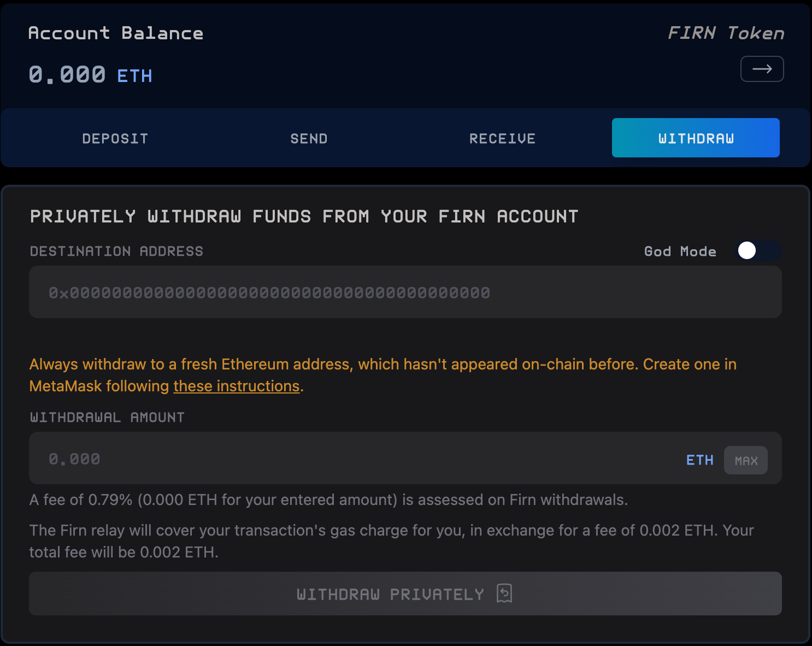Screen dimensions: 812x646
Task: Click the ETH label beside MAX
Action: (x=699, y=460)
